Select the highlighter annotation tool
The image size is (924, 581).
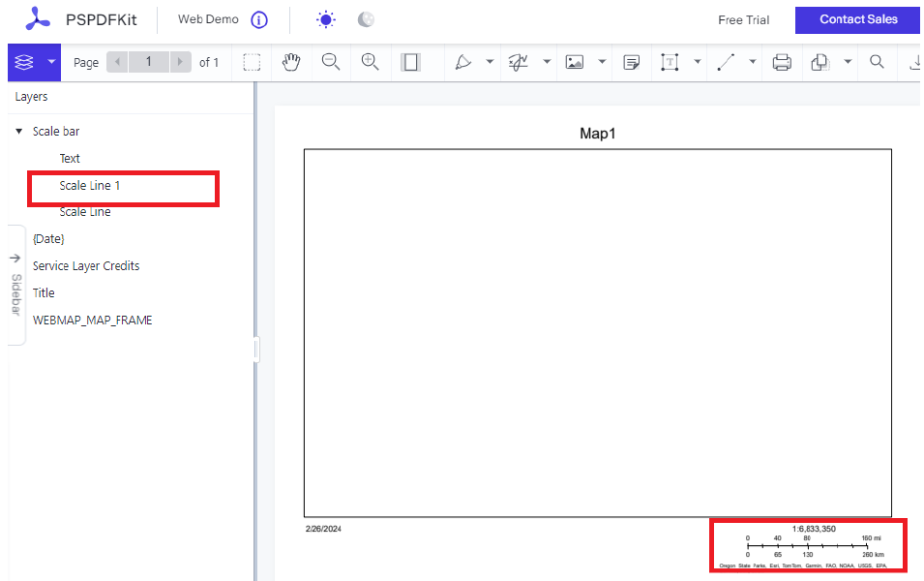pyautogui.click(x=463, y=62)
